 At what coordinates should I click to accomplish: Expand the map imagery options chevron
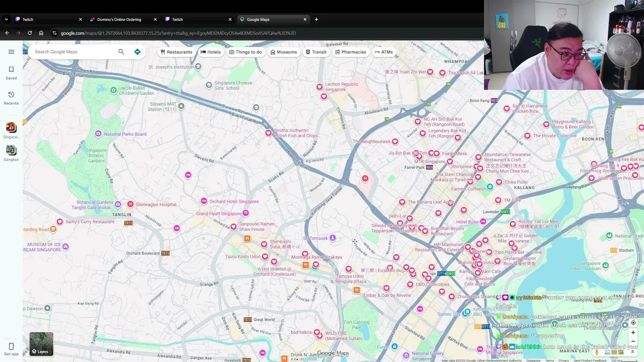[x=633, y=352]
